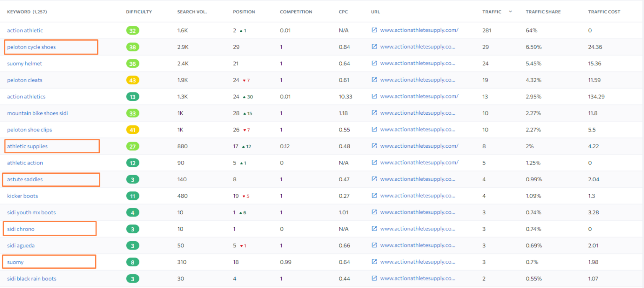Open the "suomy" keyword link

[x=16, y=262]
